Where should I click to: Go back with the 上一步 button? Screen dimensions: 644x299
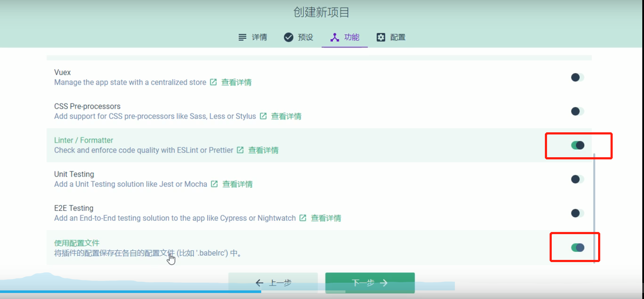tap(273, 283)
